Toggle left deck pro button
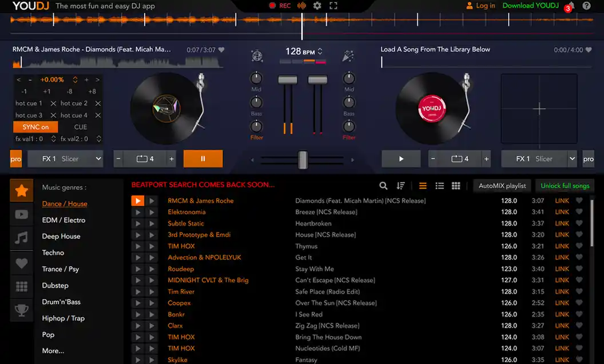Viewport: 604px width, 364px height. click(x=16, y=159)
